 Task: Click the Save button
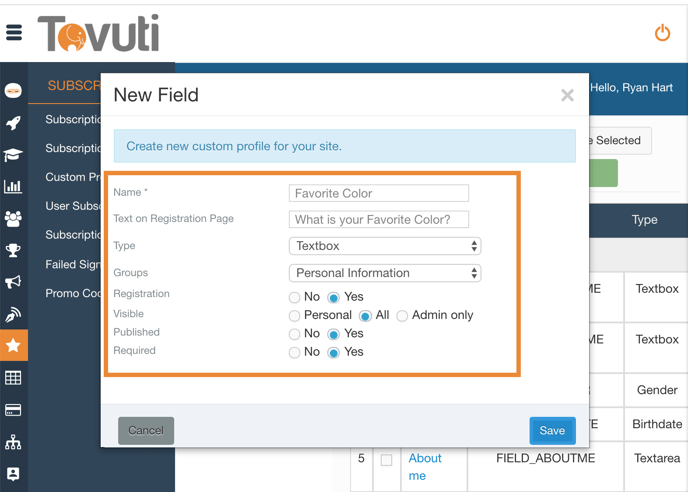552,430
